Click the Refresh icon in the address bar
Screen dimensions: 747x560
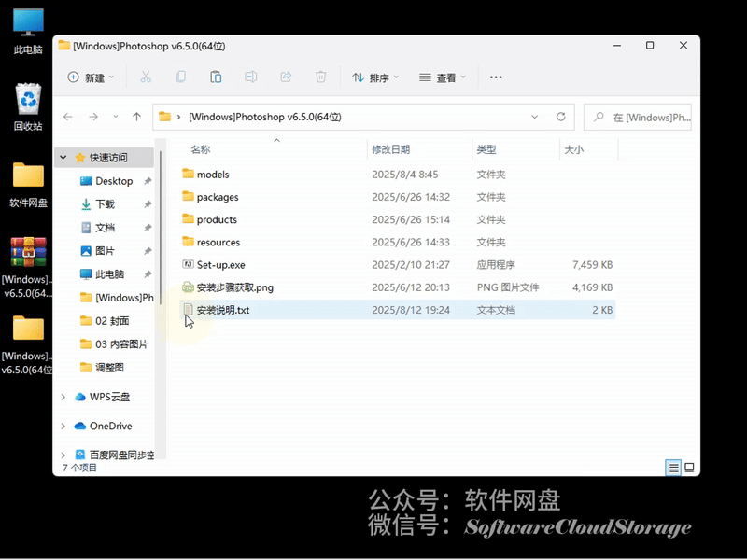pos(561,117)
